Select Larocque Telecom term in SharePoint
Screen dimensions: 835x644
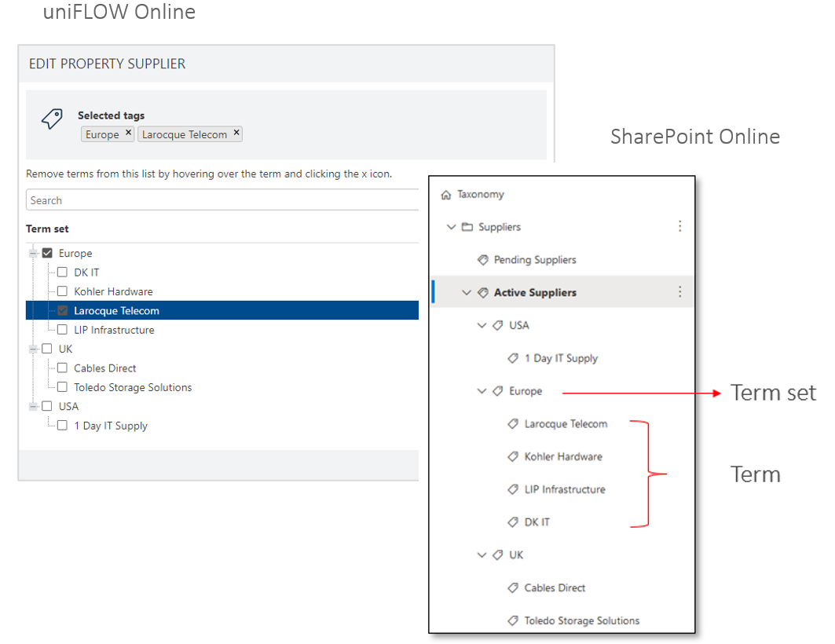[566, 423]
